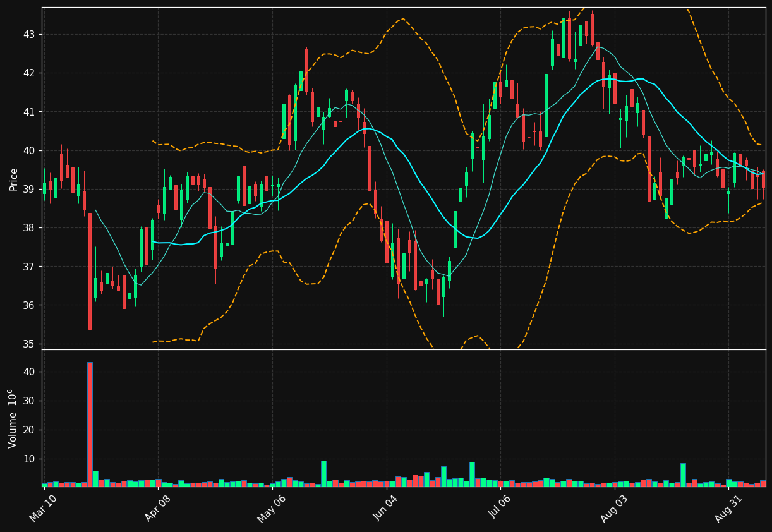Click the long red candlestick dropping to 35.4
Viewport: 772px width, 532px height.
90,271
